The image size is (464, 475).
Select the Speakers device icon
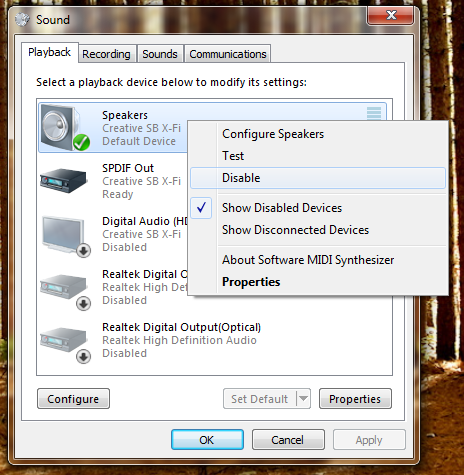[x=63, y=128]
